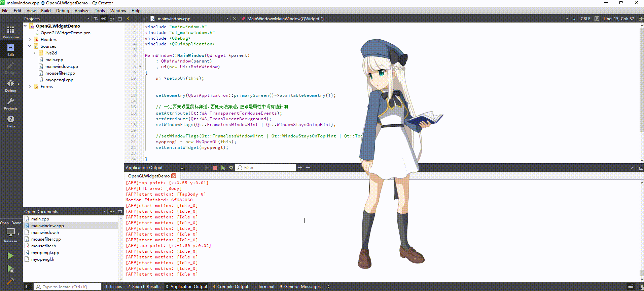Show the Issues pane
Image resolution: width=644 pixels, height=291 pixels.
(x=114, y=287)
